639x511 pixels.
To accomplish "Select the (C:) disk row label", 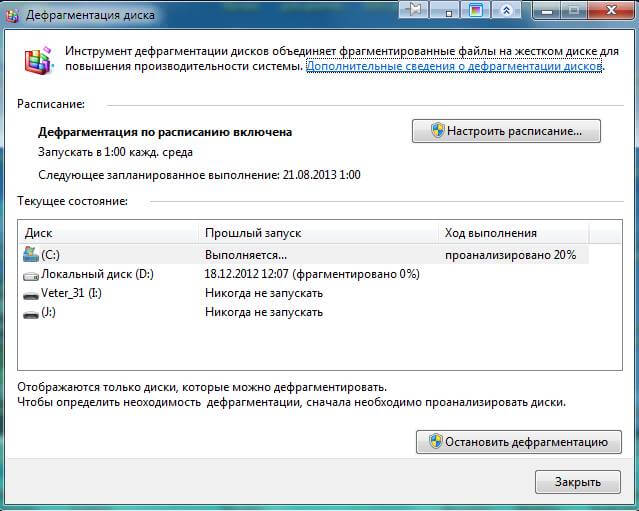I will 51,255.
